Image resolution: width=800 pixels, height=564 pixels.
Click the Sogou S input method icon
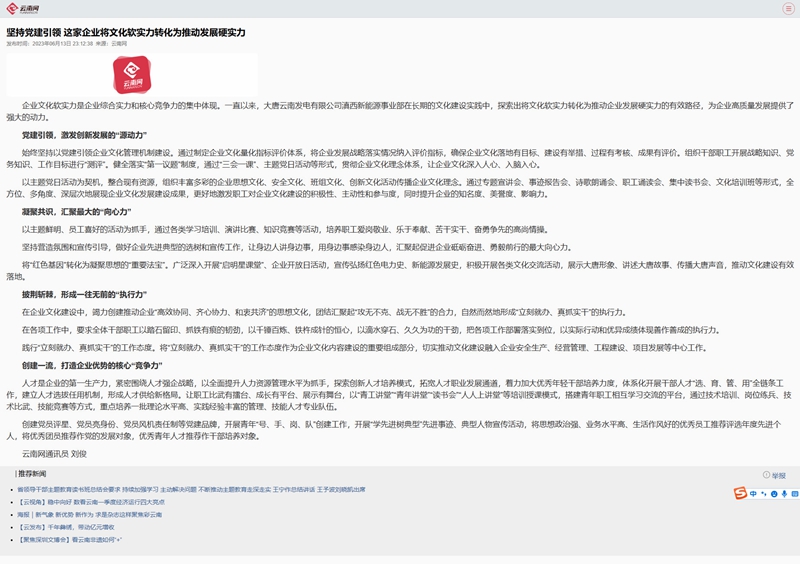pos(740,493)
